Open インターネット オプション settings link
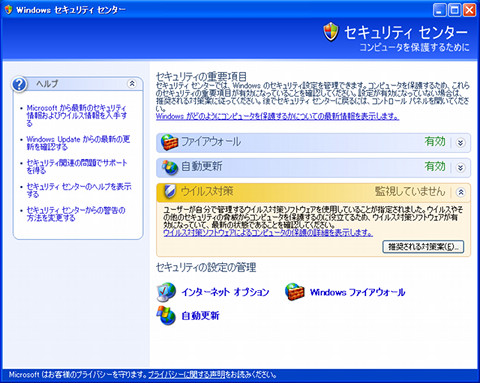 [225, 292]
